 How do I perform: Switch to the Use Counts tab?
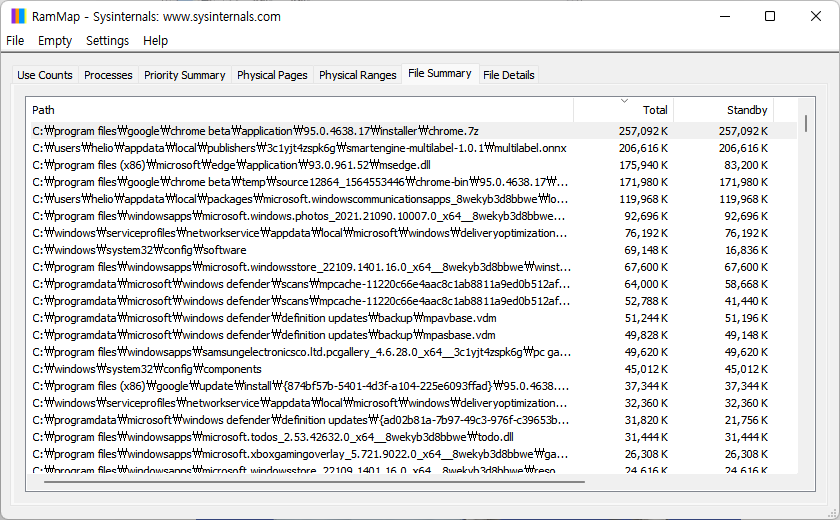(x=45, y=75)
